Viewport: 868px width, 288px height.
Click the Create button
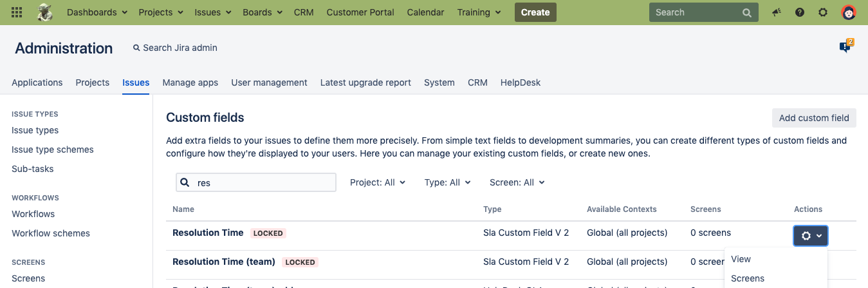pyautogui.click(x=535, y=12)
